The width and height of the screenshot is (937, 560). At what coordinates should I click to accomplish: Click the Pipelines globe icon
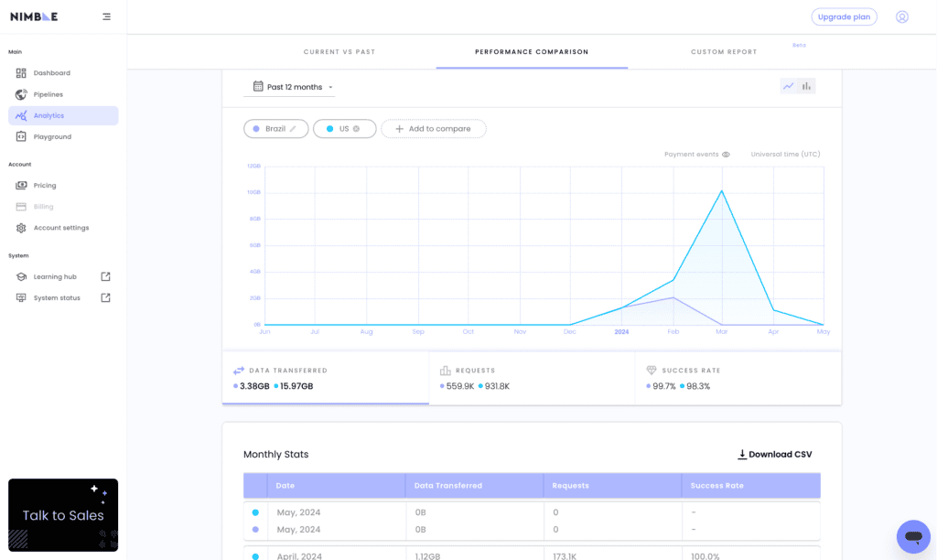[x=21, y=94]
